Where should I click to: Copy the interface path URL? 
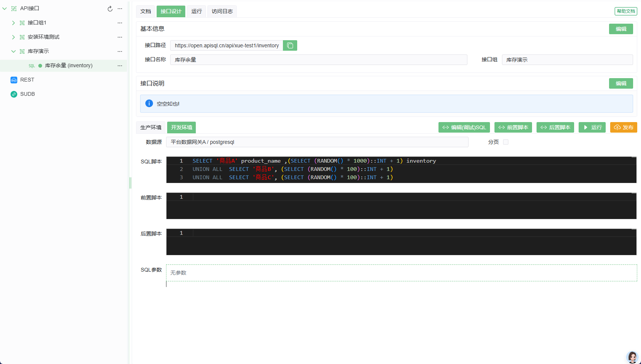click(290, 45)
